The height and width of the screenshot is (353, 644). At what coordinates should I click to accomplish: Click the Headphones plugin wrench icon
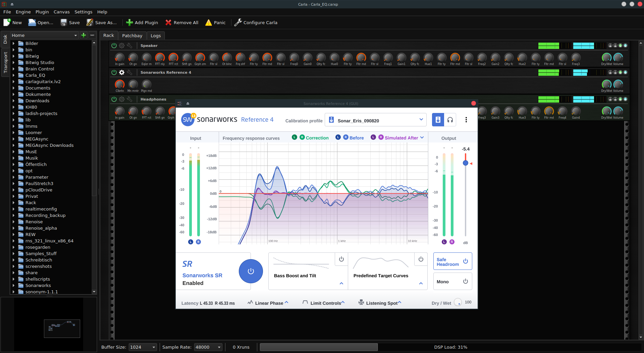(x=129, y=99)
